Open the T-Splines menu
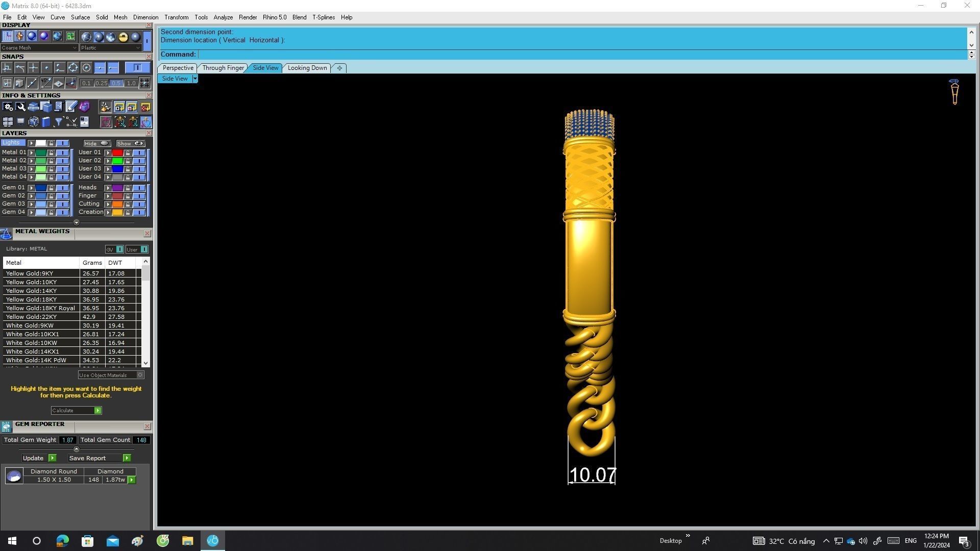Viewport: 980px width, 551px height. coord(324,17)
